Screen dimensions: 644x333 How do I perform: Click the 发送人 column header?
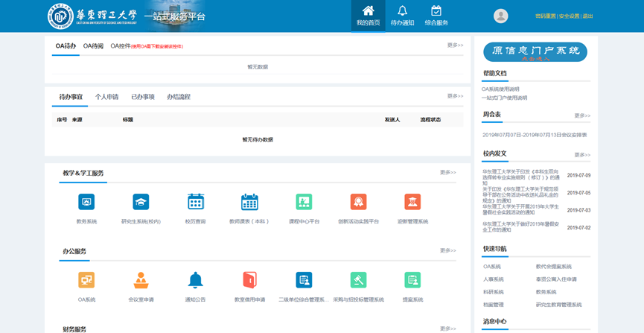point(392,120)
